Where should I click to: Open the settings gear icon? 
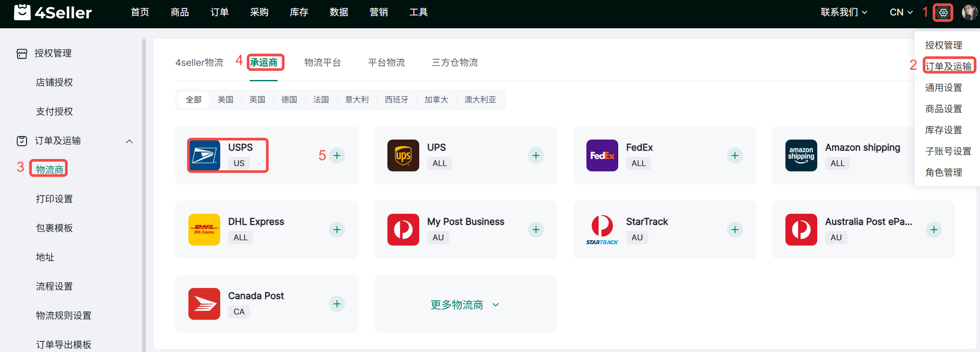pos(943,12)
